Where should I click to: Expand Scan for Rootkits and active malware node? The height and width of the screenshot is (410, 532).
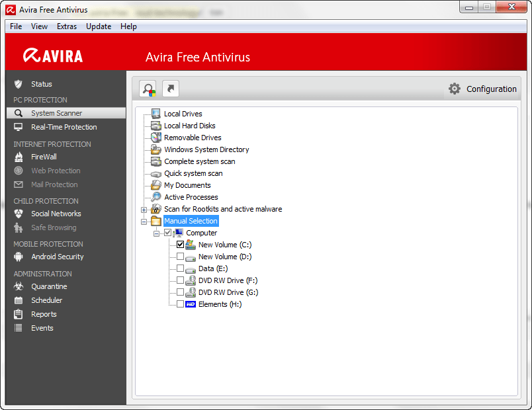tap(144, 210)
